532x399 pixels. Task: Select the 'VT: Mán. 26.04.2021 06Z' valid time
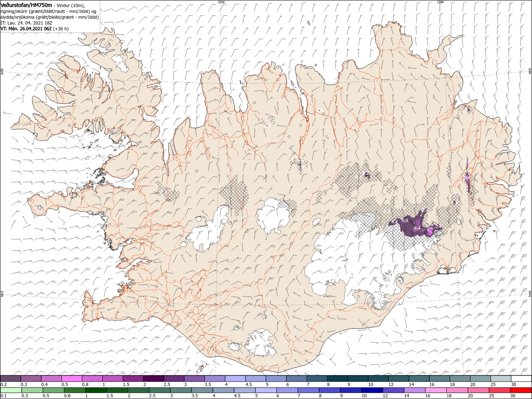[x=25, y=29]
